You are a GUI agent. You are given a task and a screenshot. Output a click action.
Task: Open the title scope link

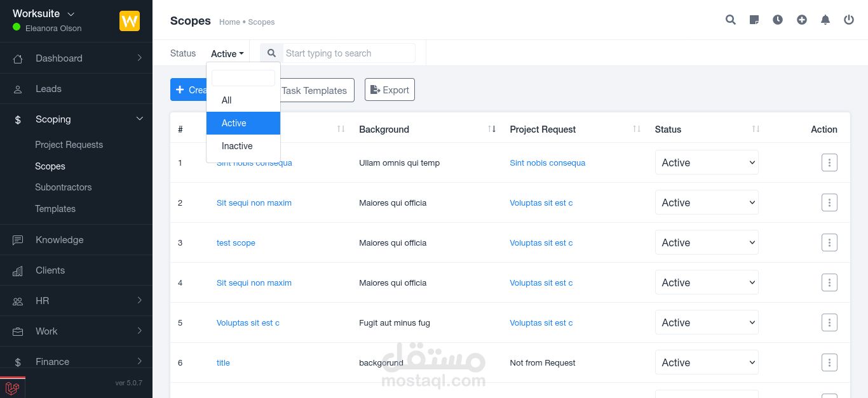(x=223, y=362)
